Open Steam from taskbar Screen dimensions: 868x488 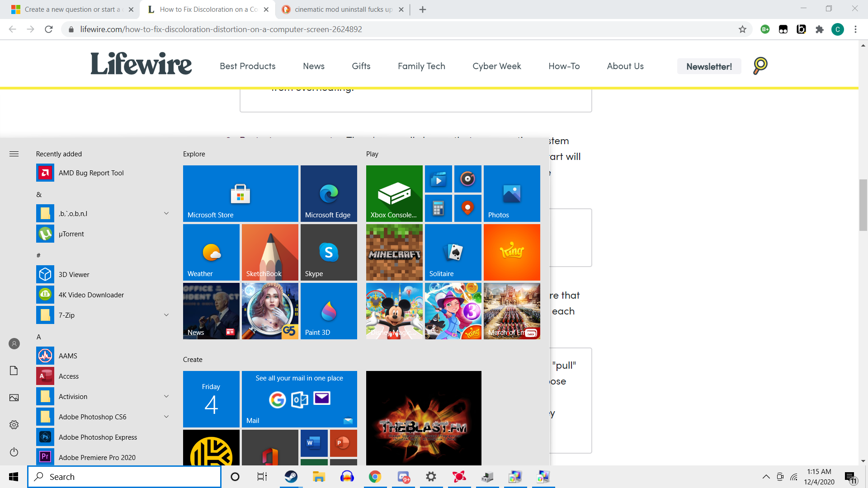coord(291,477)
